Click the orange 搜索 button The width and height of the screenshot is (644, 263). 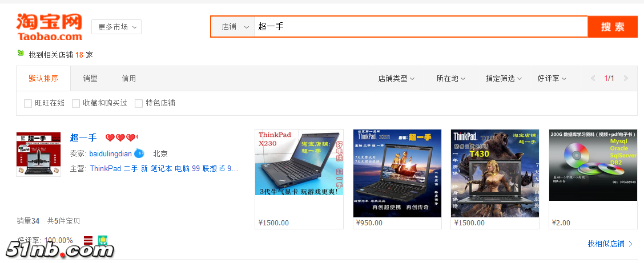click(613, 27)
